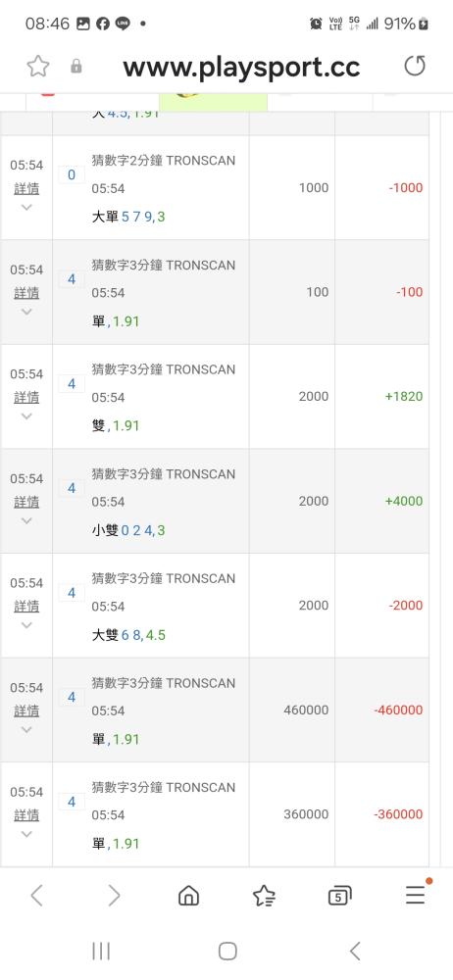
Task: Open the tabs switcher showing 5
Action: tap(339, 897)
